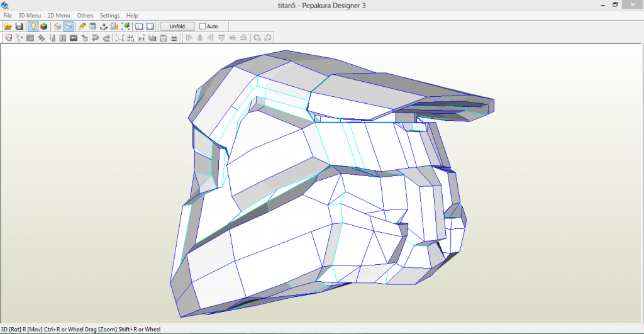Click the align left icon

tap(189, 38)
